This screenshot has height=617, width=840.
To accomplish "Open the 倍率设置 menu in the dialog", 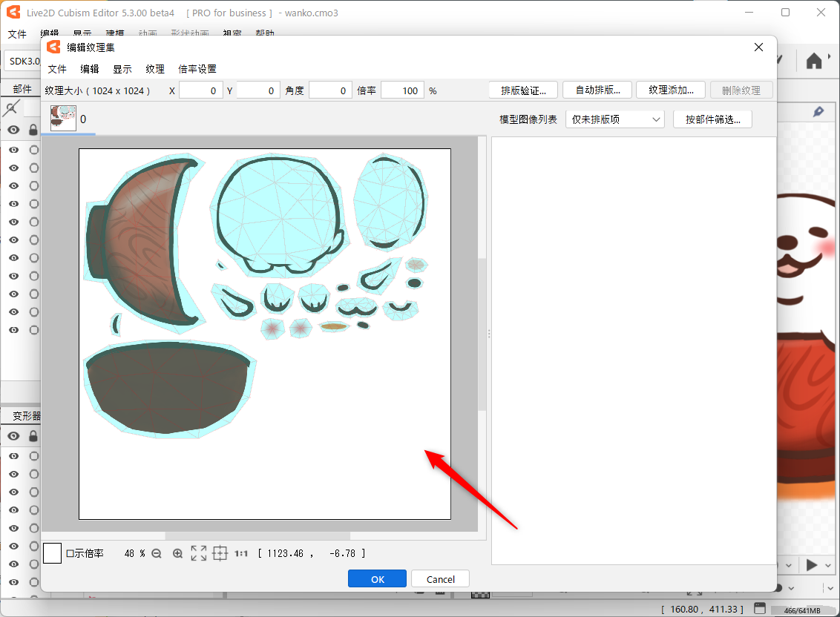I will pos(197,69).
